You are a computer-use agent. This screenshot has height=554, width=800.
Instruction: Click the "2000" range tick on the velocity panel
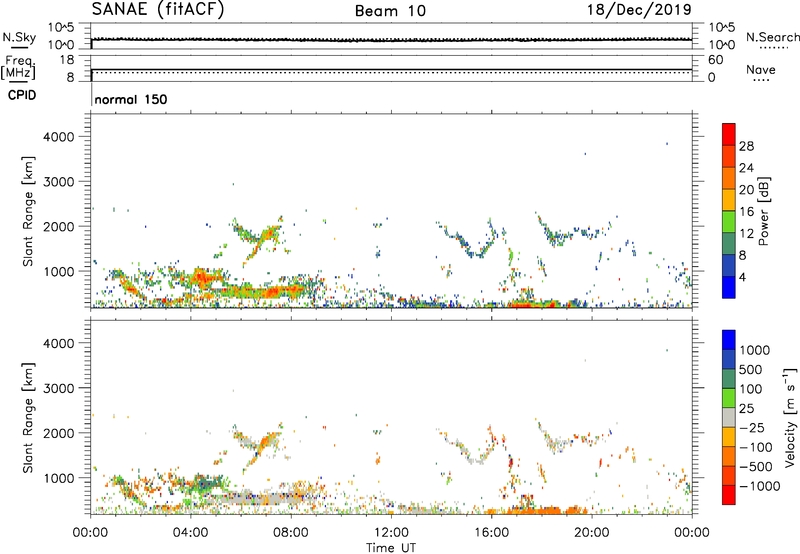point(58,433)
